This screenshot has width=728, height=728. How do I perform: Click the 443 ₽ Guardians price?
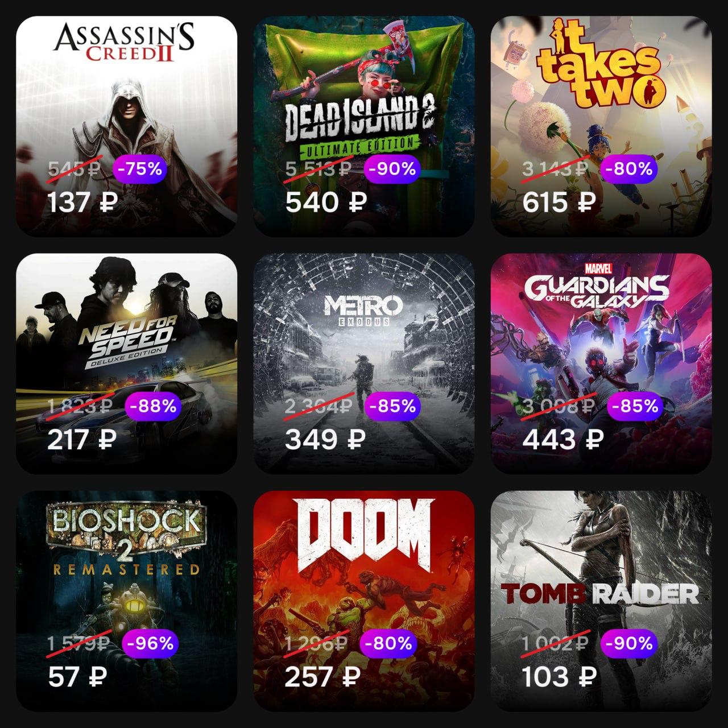tap(562, 439)
